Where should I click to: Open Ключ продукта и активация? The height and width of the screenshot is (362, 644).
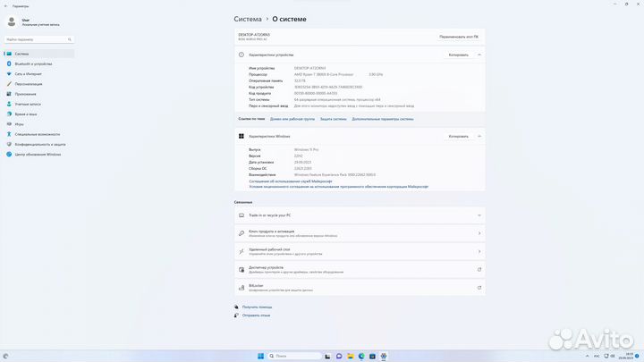pyautogui.click(x=360, y=233)
